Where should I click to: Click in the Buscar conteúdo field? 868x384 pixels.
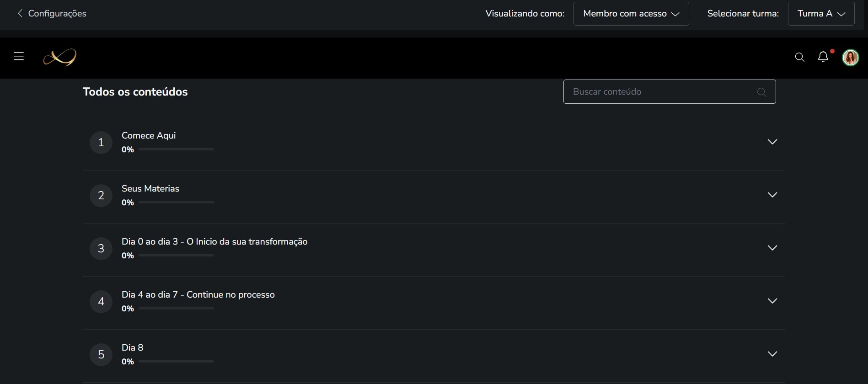coord(670,92)
